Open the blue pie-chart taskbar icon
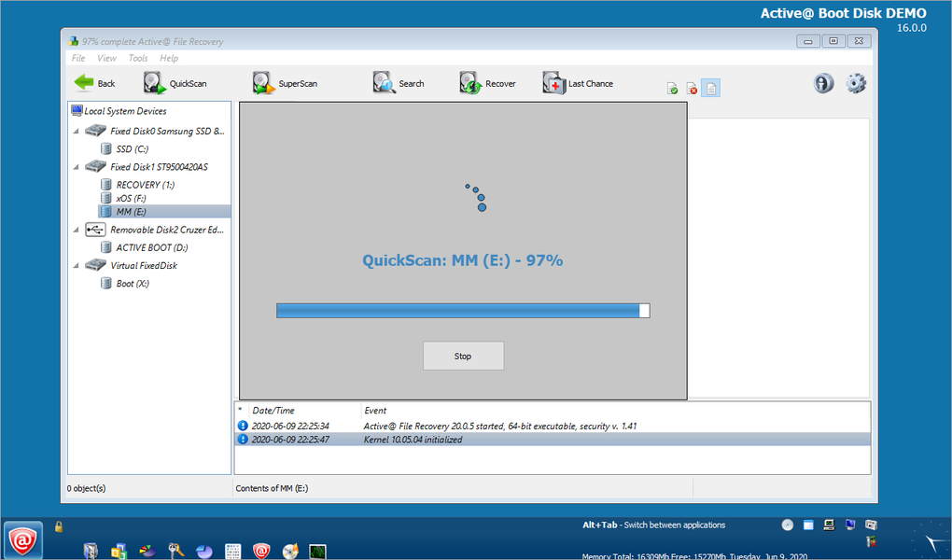Screen dimensions: 952x560 pos(204,551)
